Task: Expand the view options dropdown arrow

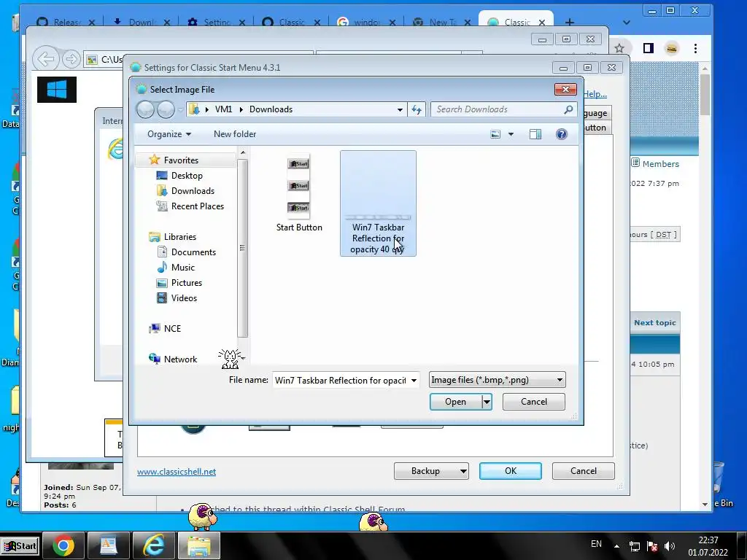Action: [511, 134]
